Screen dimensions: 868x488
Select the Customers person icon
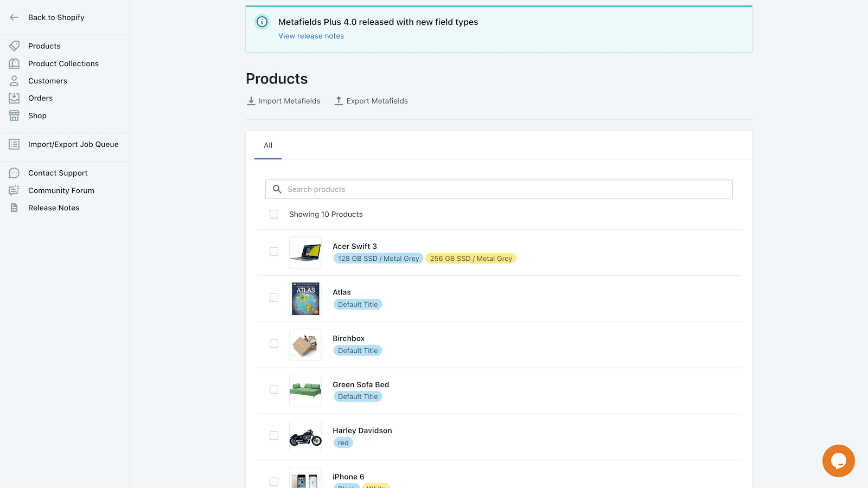coord(14,81)
